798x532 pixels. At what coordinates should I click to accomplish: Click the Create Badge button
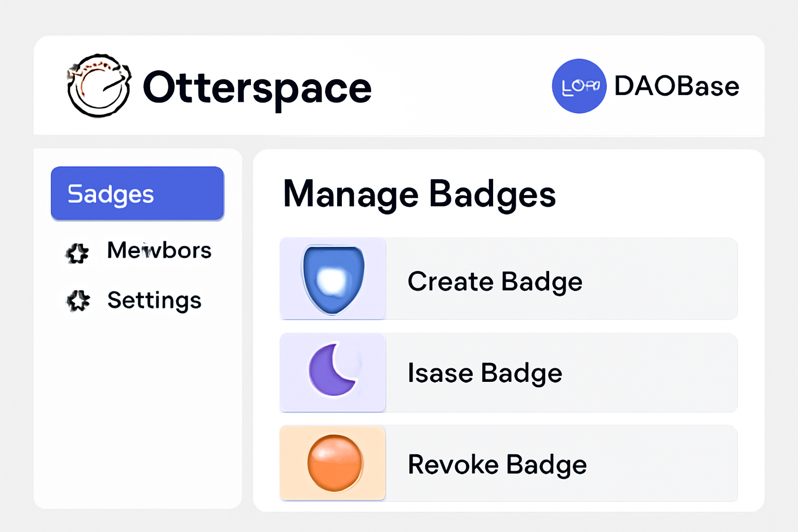pyautogui.click(x=495, y=281)
